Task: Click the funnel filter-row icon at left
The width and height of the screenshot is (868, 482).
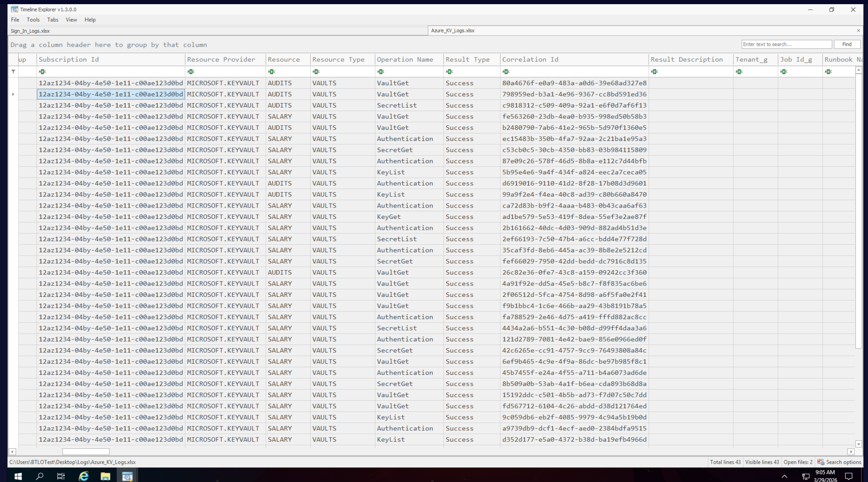Action: tap(13, 72)
